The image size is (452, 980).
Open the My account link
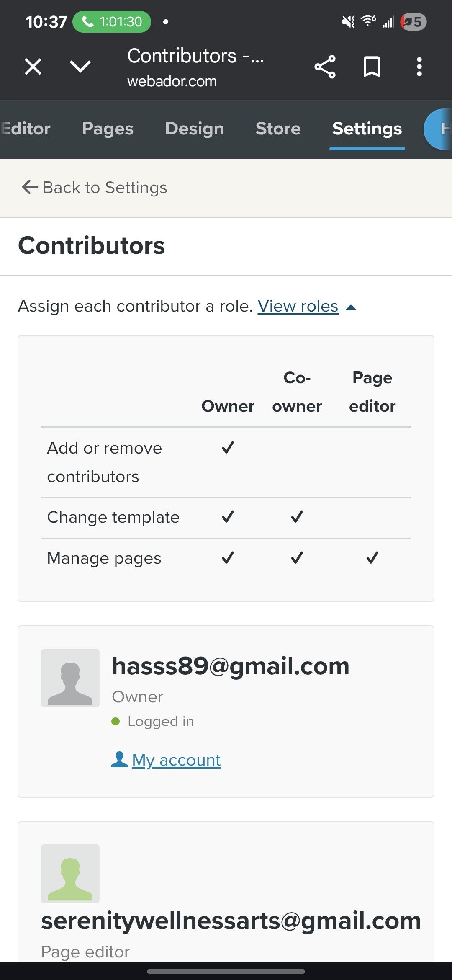(x=176, y=760)
